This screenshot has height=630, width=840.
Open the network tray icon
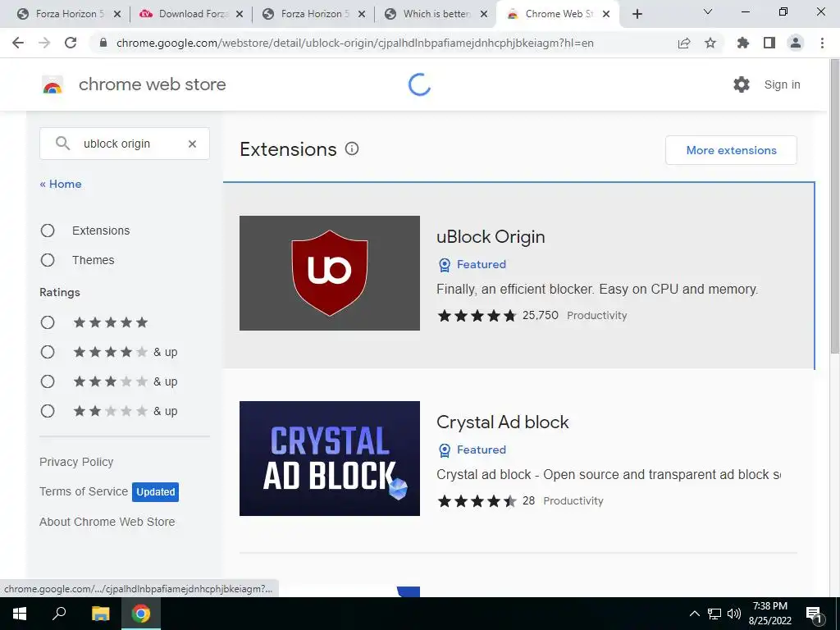point(714,614)
